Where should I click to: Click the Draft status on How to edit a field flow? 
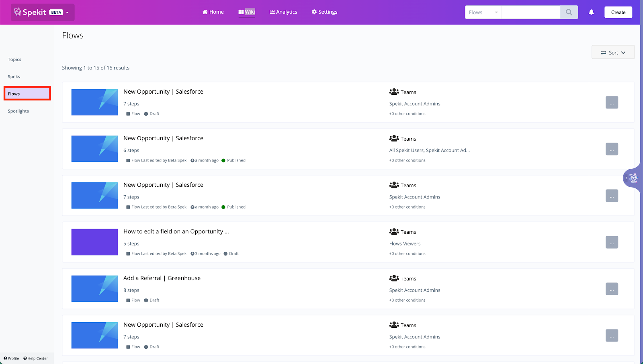coord(231,254)
